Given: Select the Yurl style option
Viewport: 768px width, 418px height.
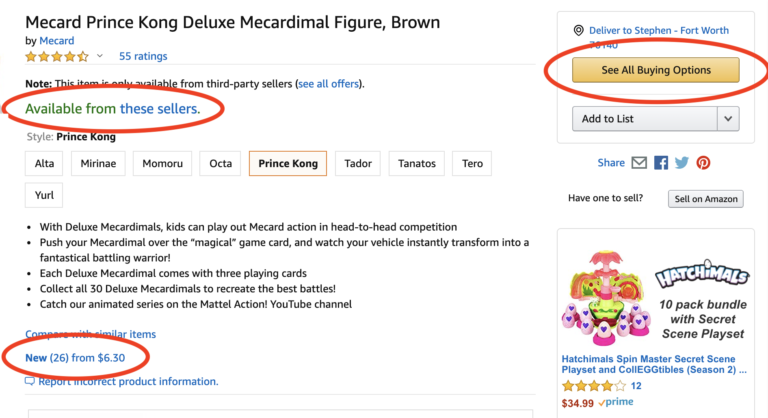Looking at the screenshot, I should tap(44, 195).
